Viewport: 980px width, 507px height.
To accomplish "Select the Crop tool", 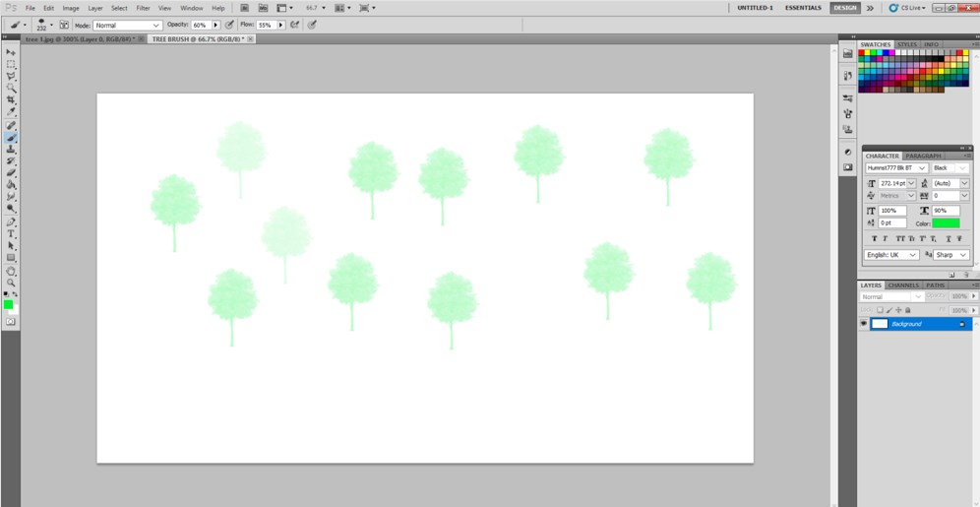I will 11,100.
